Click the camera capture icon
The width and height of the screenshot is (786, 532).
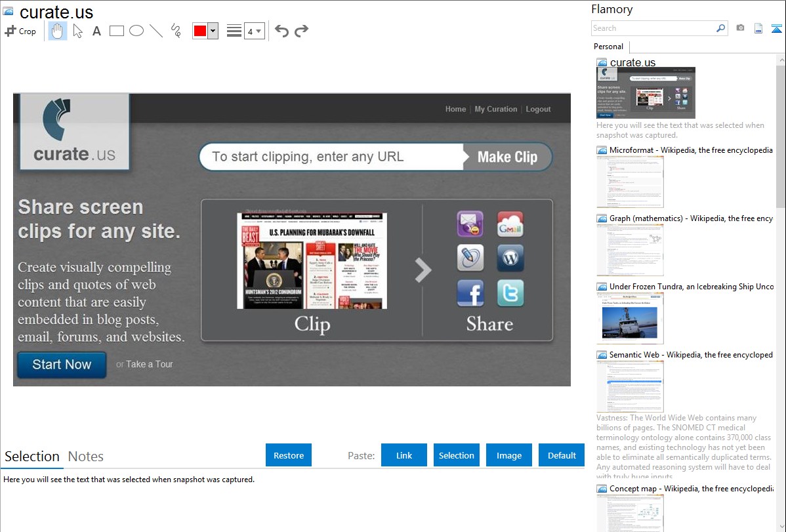(740, 28)
